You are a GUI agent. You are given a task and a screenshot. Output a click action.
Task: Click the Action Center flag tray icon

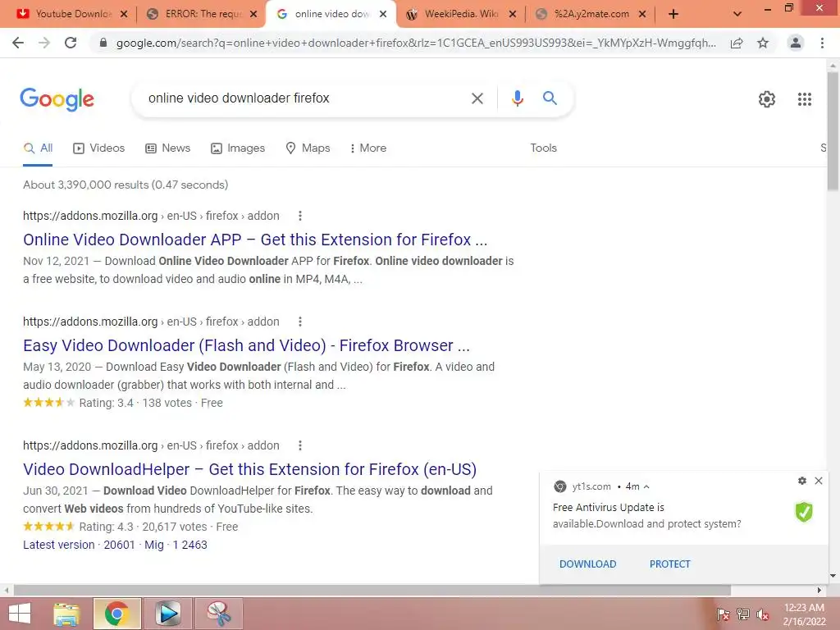tap(723, 614)
